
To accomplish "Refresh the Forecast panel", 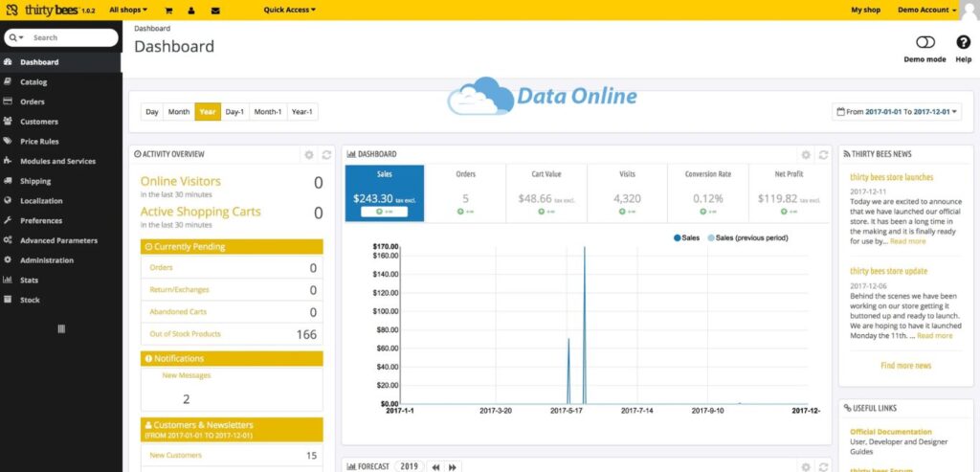I will tap(824, 467).
